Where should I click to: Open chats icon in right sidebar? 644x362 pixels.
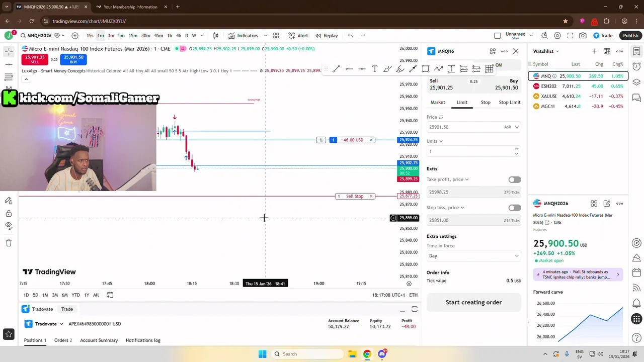click(636, 98)
